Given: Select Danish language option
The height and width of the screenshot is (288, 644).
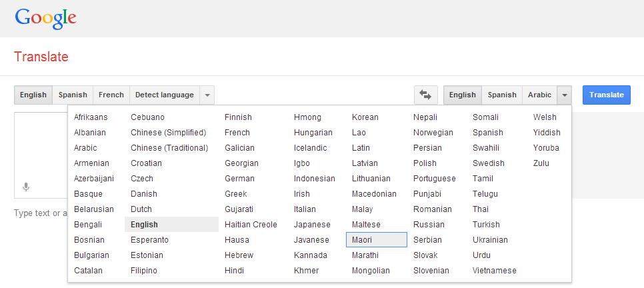Looking at the screenshot, I should (x=144, y=194).
